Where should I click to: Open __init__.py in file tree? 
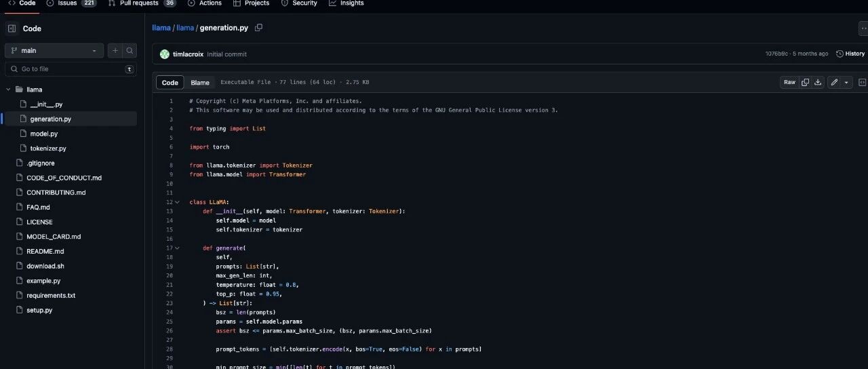(46, 104)
